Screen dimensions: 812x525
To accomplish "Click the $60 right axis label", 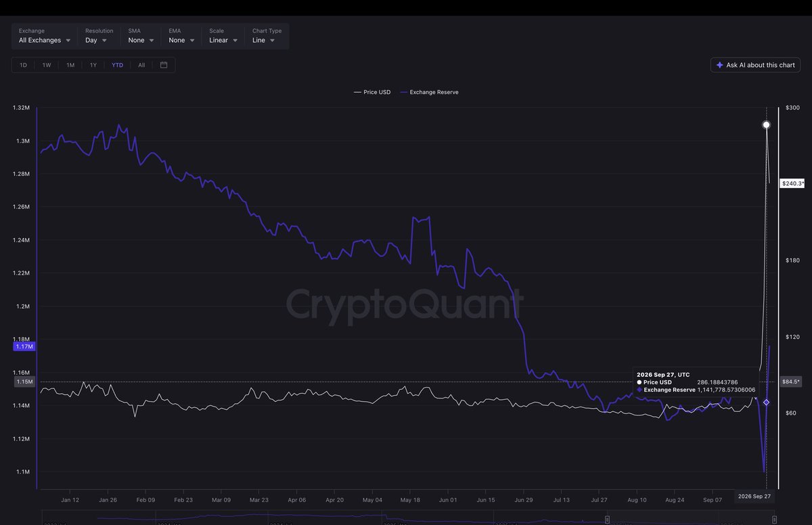I will click(791, 413).
